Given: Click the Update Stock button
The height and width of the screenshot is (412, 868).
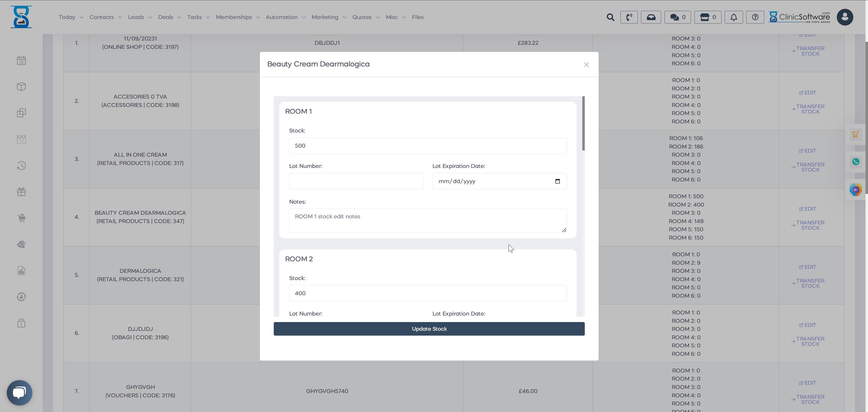Looking at the screenshot, I should [429, 329].
